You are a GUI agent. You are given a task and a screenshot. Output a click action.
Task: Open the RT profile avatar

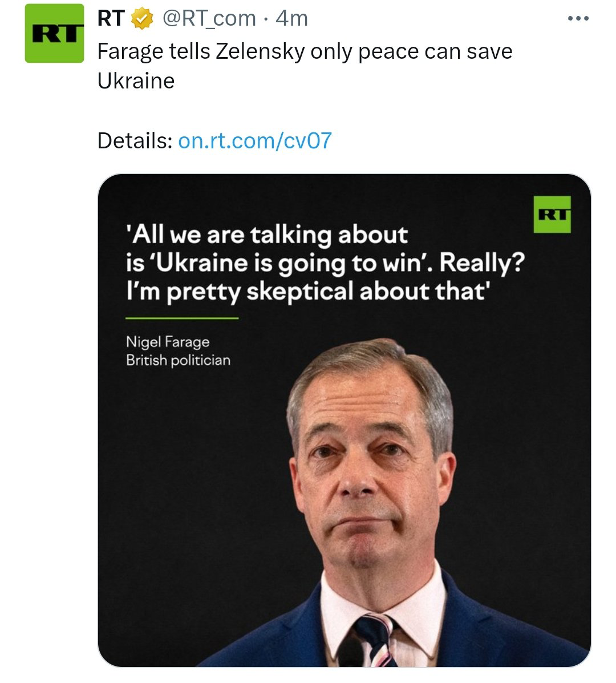pos(54,34)
